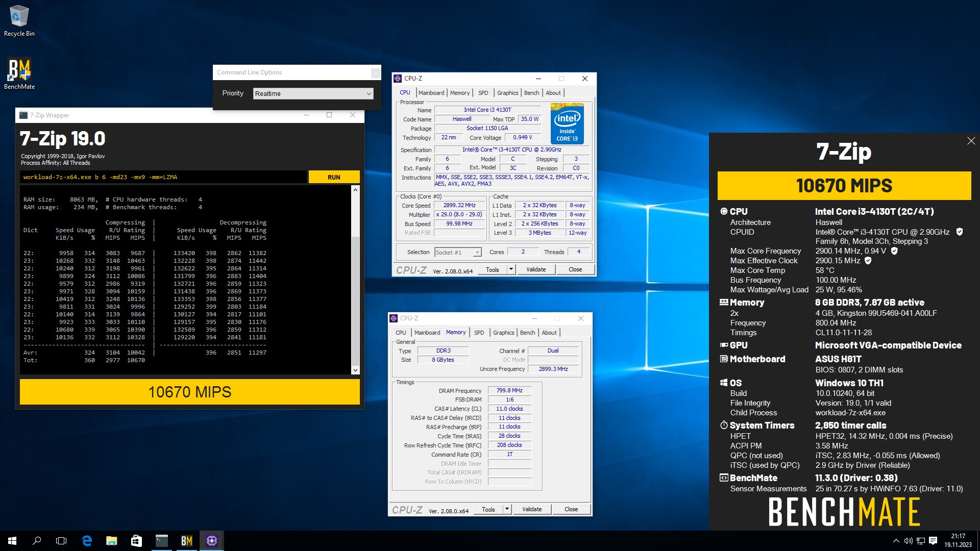980x551 pixels.
Task: Open the Recycle Bin desktop icon
Action: pos(19,21)
